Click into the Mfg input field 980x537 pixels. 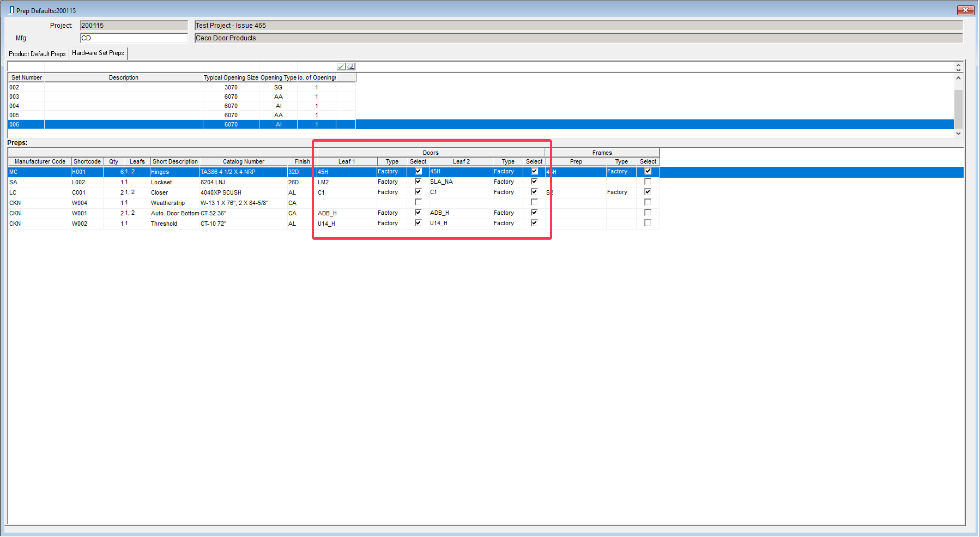(134, 38)
